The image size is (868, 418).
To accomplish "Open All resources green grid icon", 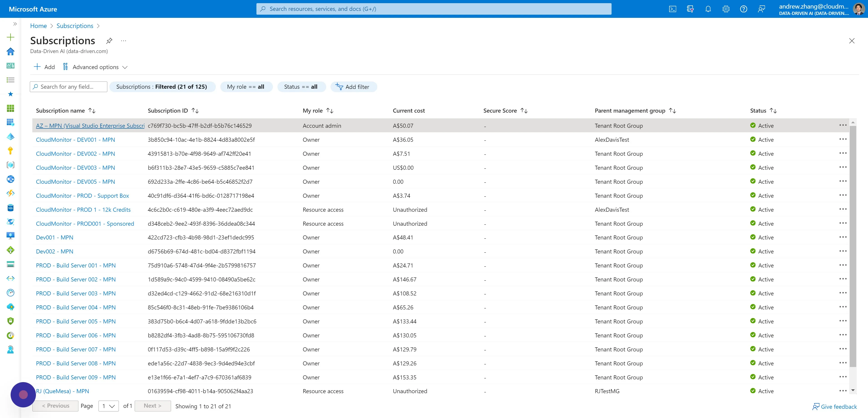I will point(10,108).
